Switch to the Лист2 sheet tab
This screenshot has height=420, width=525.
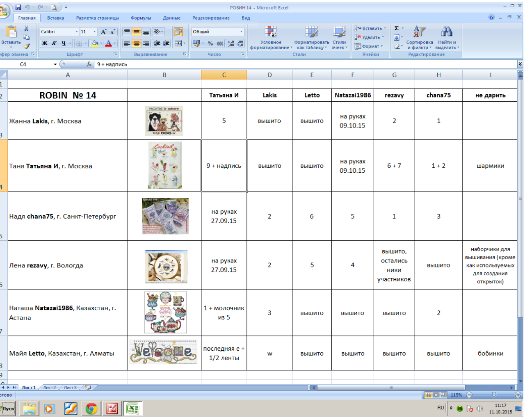pyautogui.click(x=49, y=388)
